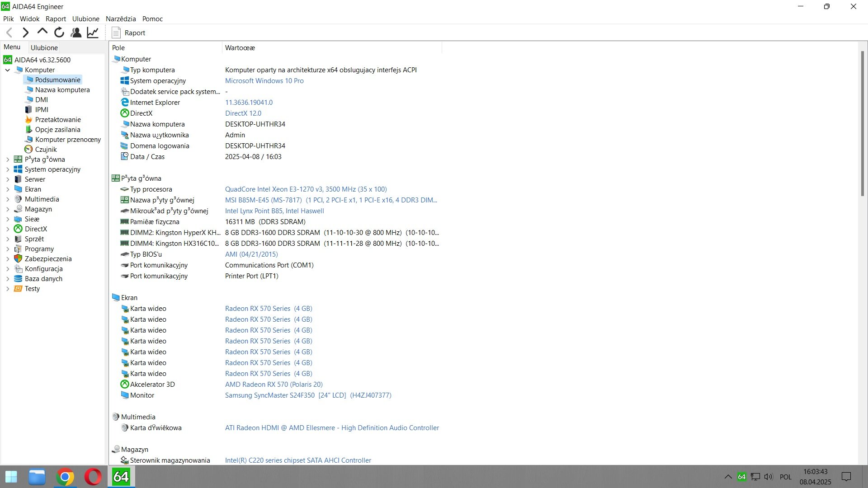
Task: Click the Opcje zasilania battery icon
Action: tap(28, 129)
